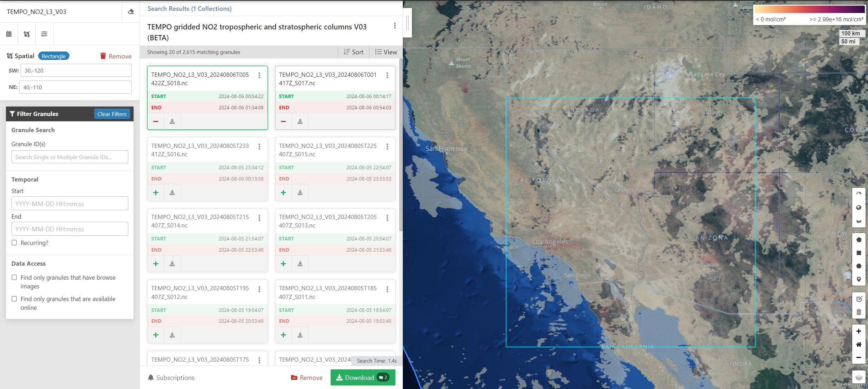Image resolution: width=868 pixels, height=389 pixels.
Task: Open the temporal calendar filter icon
Action: coord(9,34)
